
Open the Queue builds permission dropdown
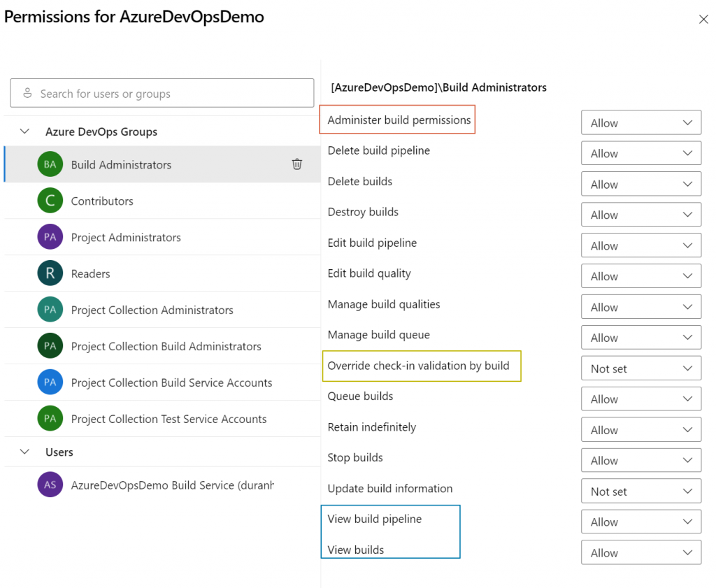click(x=640, y=399)
